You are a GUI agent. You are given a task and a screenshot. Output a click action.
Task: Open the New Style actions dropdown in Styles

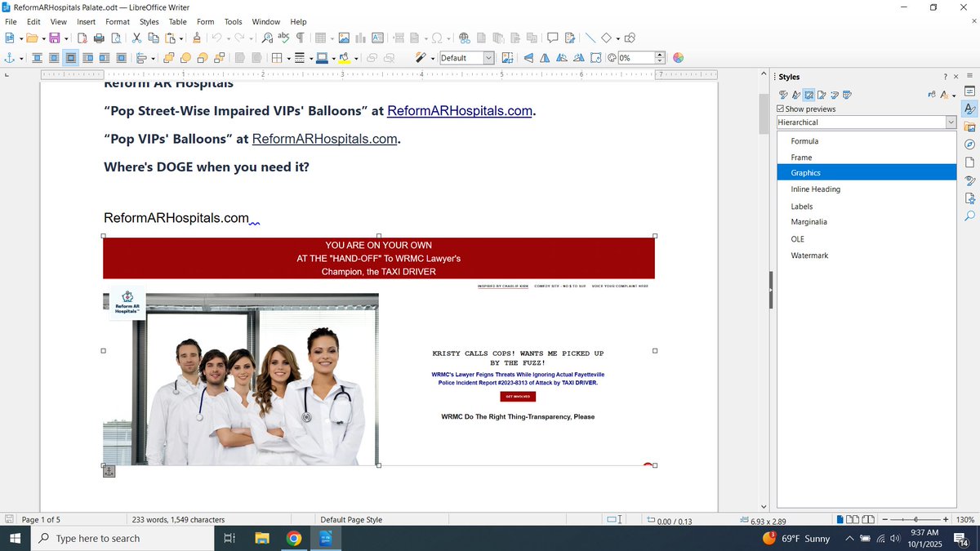click(x=954, y=96)
